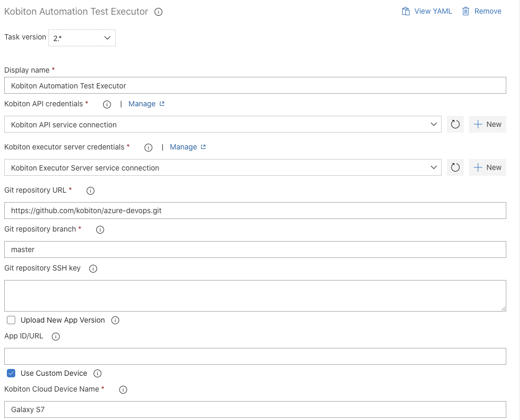Refresh the Executor Server service connection list
520x420 pixels.
coord(455,167)
